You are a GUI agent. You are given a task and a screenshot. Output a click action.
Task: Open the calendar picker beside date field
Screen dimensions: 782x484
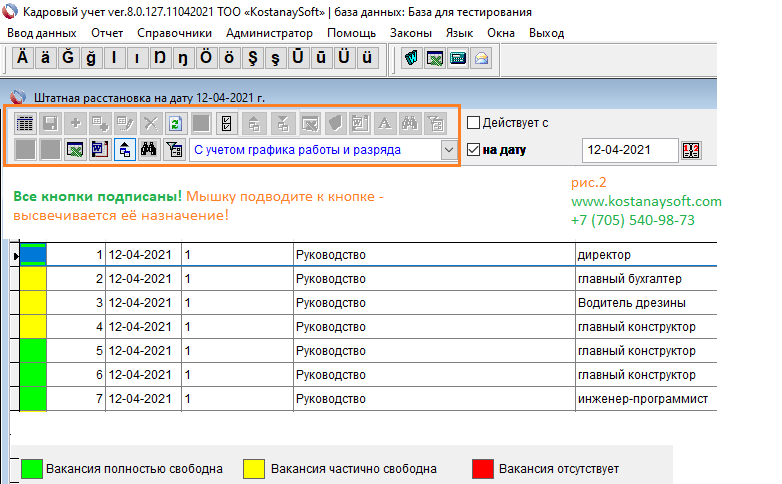point(691,150)
